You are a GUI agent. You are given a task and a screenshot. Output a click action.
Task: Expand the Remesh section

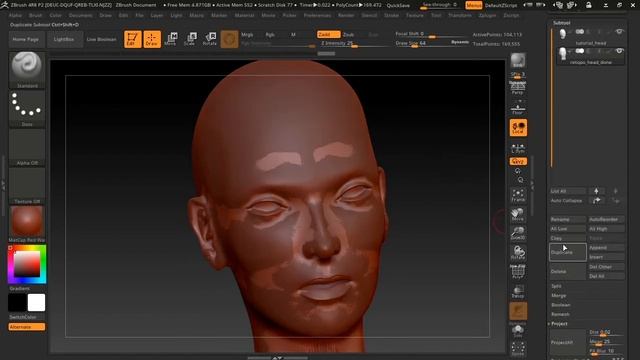(560, 314)
